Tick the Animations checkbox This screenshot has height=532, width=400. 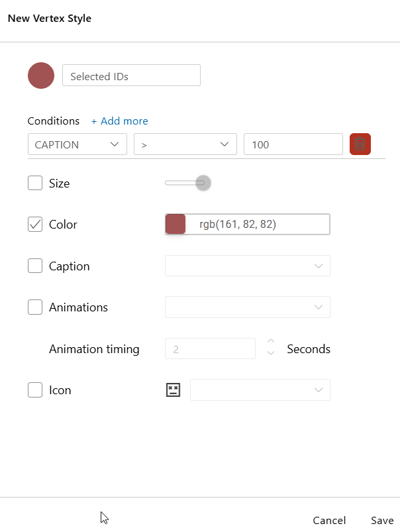coord(35,307)
